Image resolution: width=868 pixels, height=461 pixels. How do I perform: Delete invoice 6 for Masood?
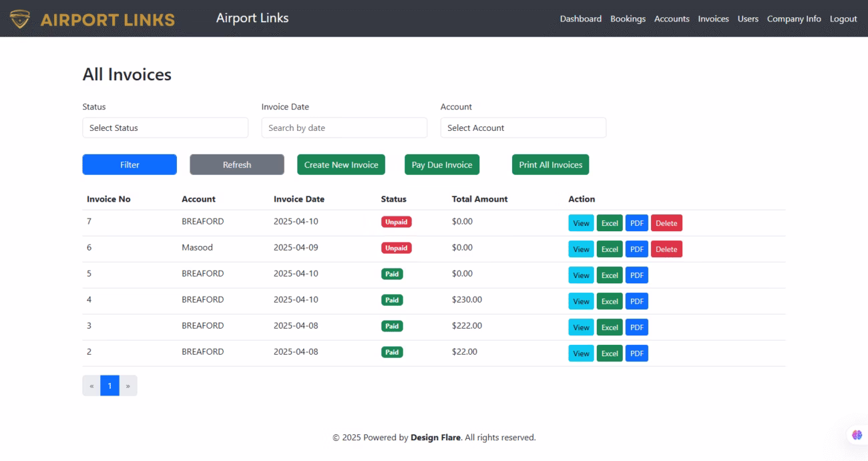point(666,249)
